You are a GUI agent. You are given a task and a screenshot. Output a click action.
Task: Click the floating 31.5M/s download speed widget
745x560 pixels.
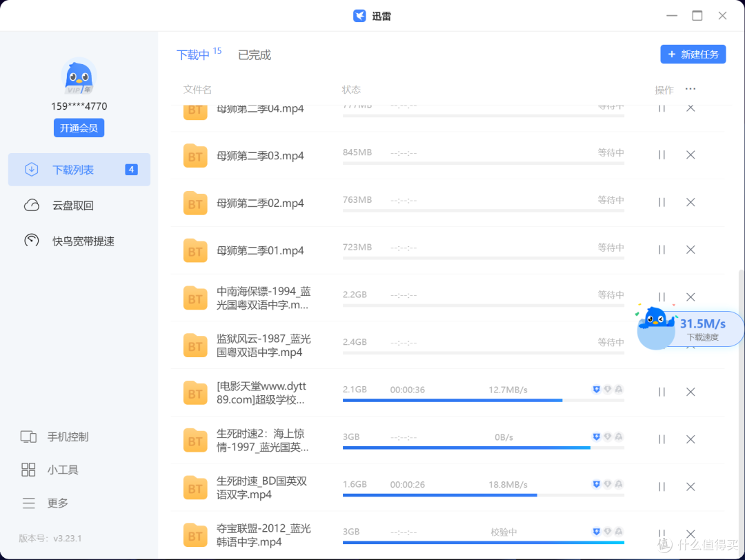(x=691, y=329)
